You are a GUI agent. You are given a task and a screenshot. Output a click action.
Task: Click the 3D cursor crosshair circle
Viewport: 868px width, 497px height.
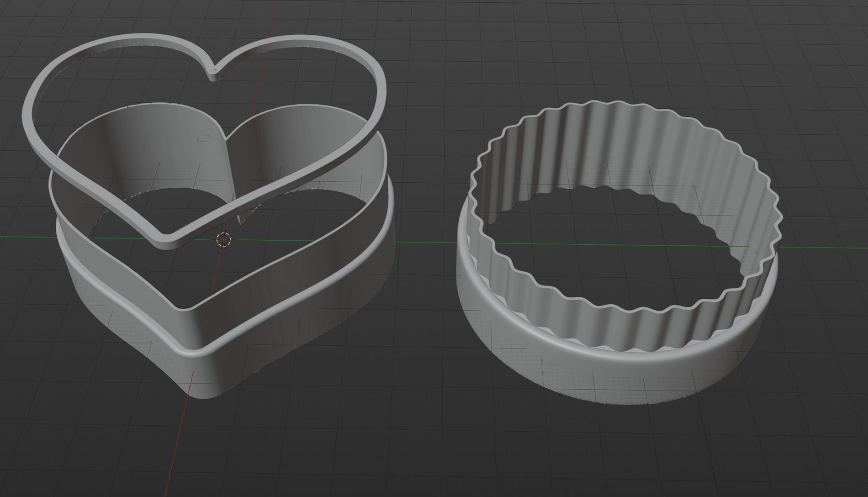[223, 239]
